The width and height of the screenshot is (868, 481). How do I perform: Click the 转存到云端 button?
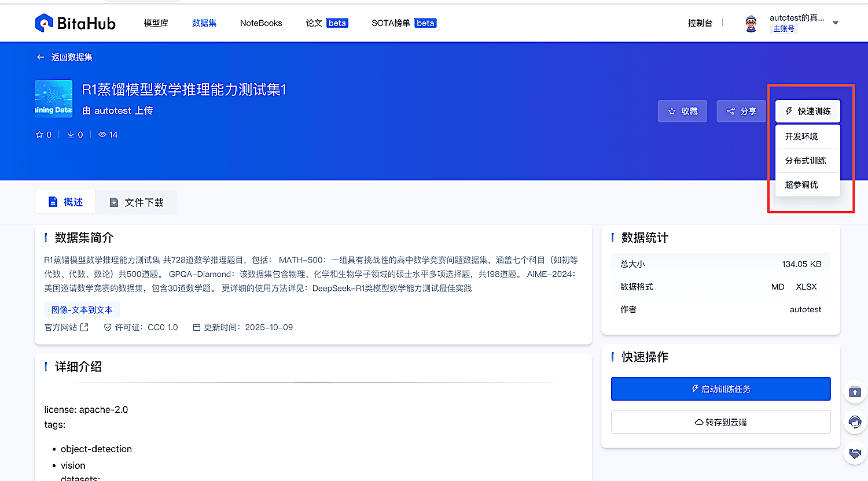(x=721, y=423)
